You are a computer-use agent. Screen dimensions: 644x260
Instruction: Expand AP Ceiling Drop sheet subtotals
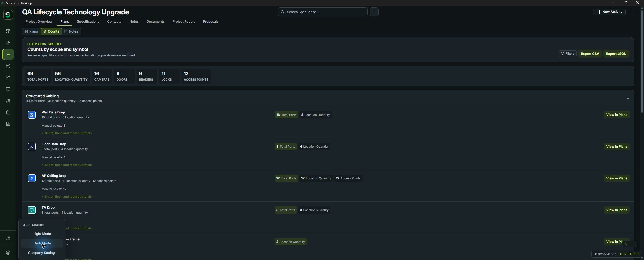coord(66,197)
